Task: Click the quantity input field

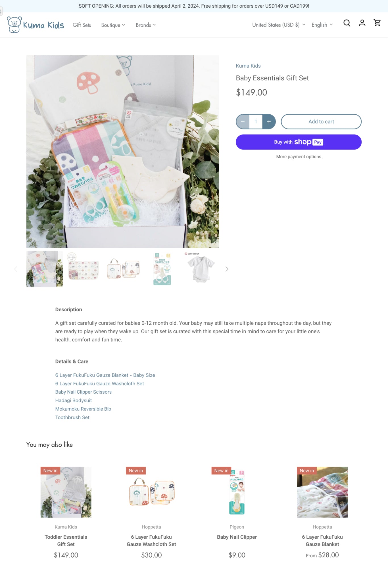Action: [256, 121]
